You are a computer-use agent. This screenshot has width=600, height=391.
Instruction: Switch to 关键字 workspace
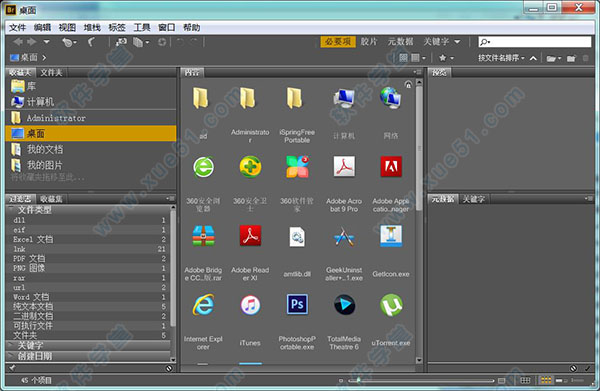[x=436, y=41]
